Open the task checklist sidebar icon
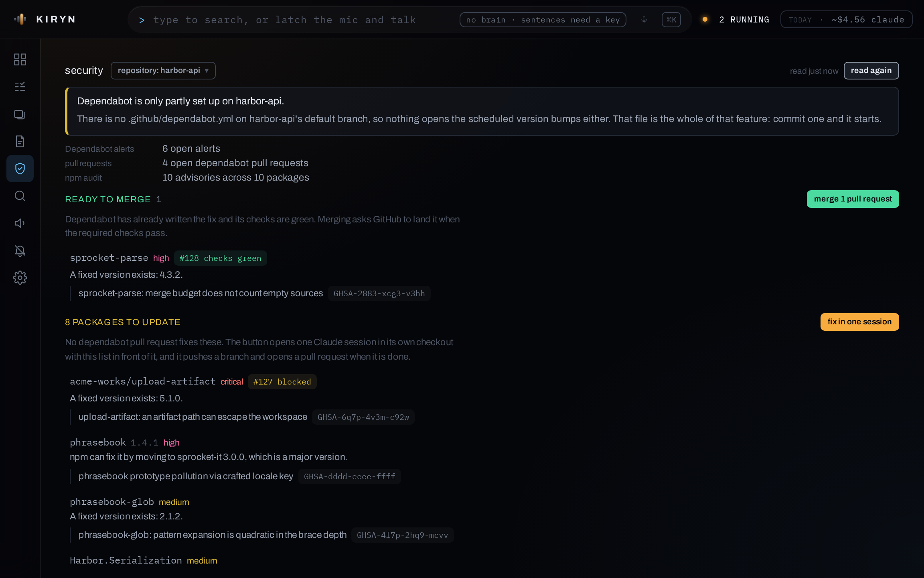This screenshot has width=924, height=578. point(20,87)
